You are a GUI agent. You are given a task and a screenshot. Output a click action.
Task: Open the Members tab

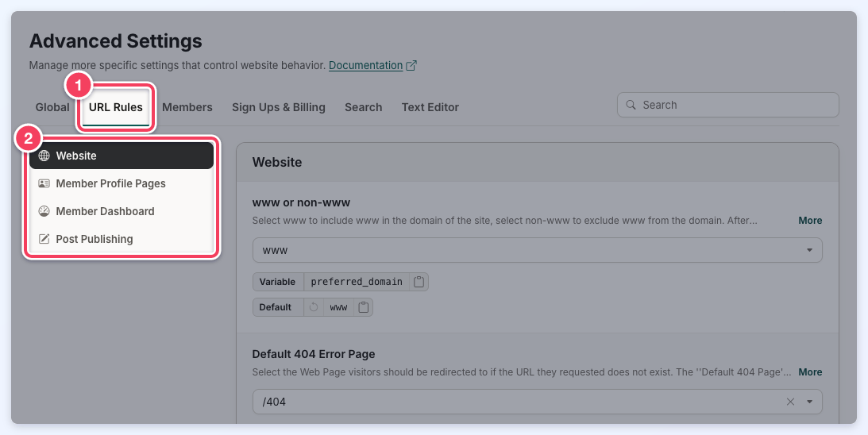click(187, 107)
